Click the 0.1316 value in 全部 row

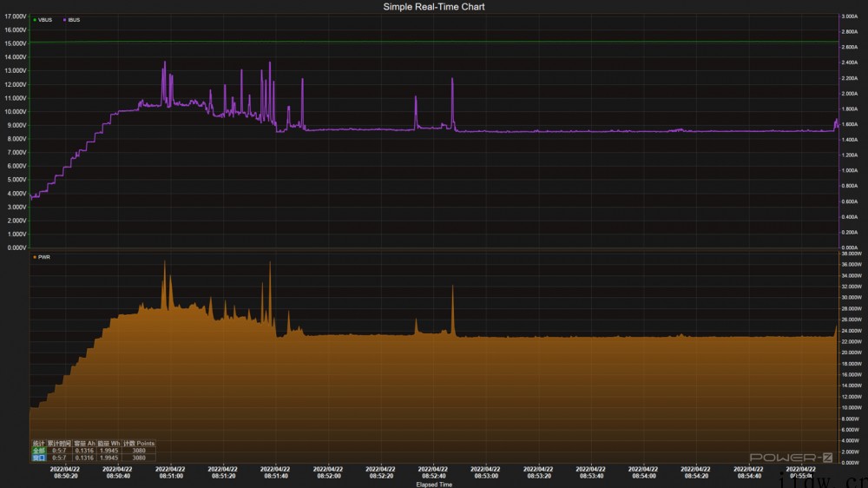point(84,451)
